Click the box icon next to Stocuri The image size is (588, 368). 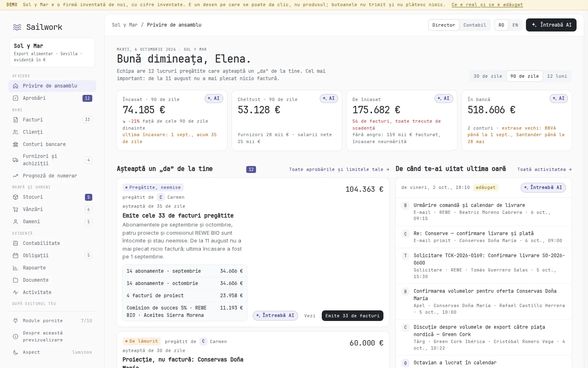pyautogui.click(x=16, y=197)
